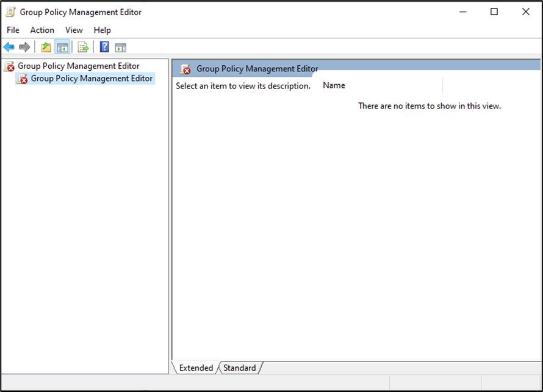Click the blue Back arrow toolbar icon
The height and width of the screenshot is (392, 543).
pos(9,47)
